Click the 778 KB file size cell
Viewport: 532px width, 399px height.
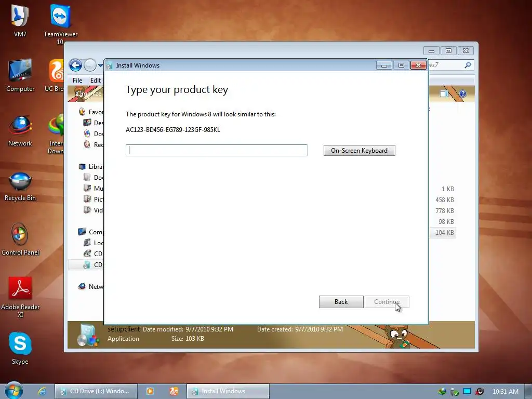click(x=445, y=211)
